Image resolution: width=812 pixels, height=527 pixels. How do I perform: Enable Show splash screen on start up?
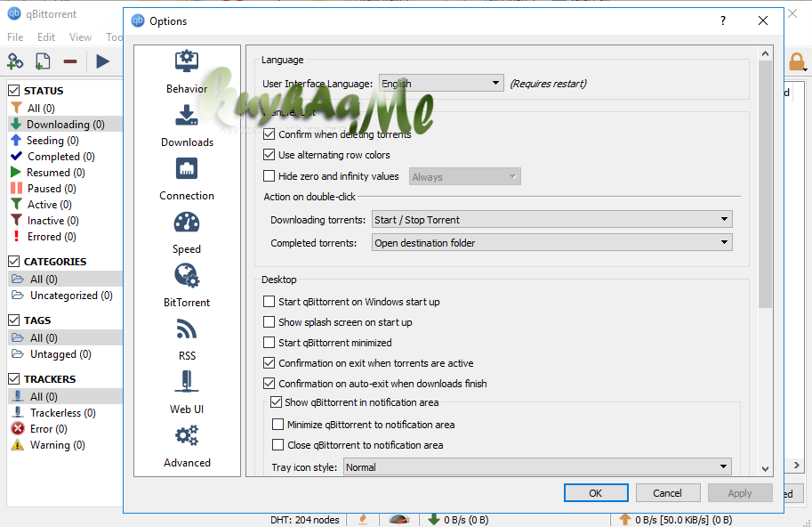[269, 322]
